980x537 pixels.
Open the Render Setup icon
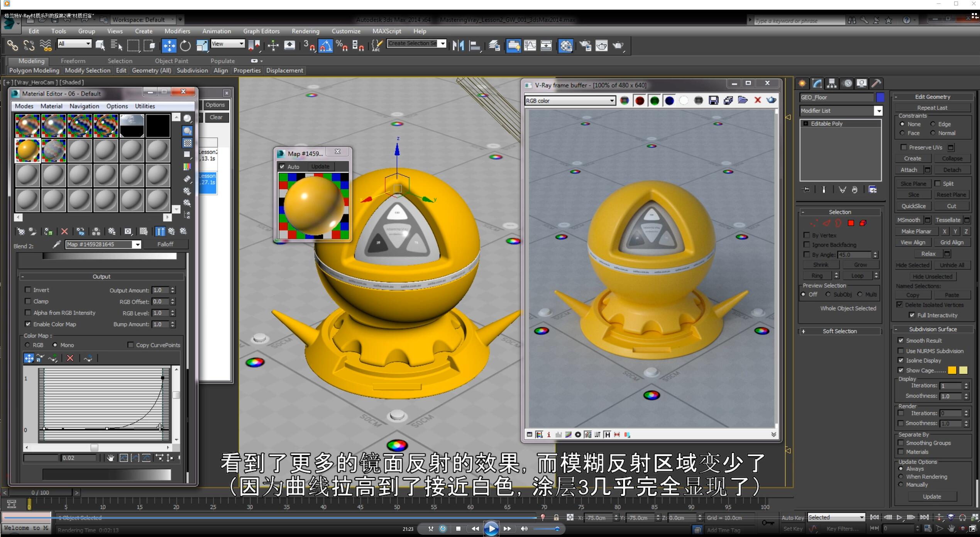(x=585, y=46)
